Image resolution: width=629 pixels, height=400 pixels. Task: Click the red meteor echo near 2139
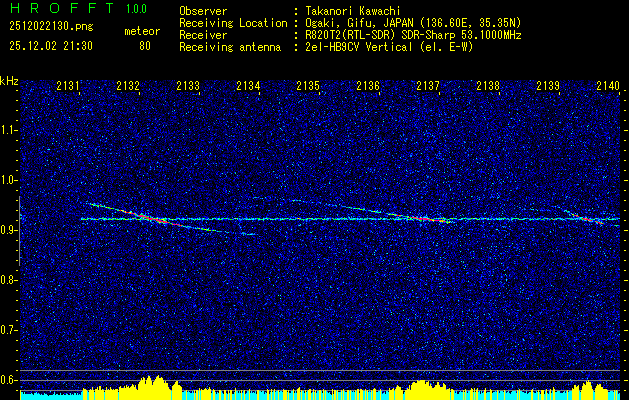tap(588, 219)
